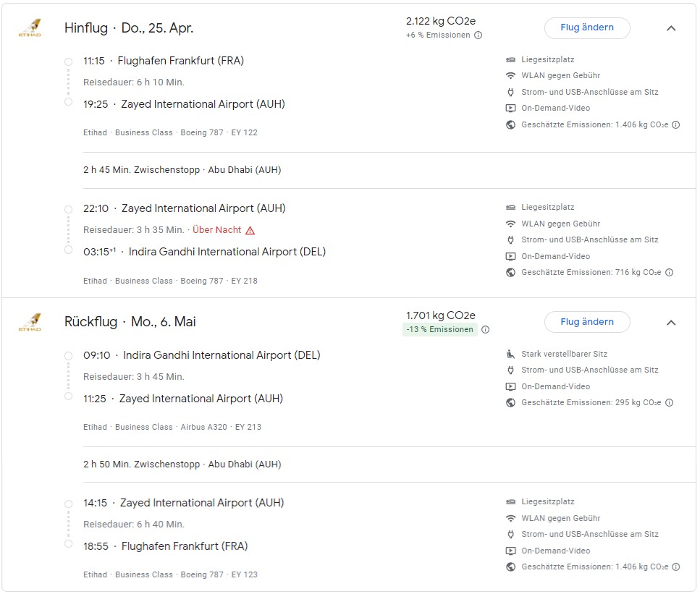This screenshot has width=700, height=594.
Task: Click the green -13 % Emissionen badge
Action: pyautogui.click(x=440, y=330)
